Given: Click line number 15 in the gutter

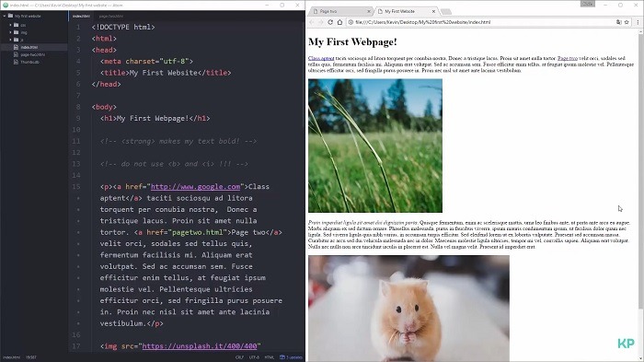Looking at the screenshot, I should click(x=76, y=187).
